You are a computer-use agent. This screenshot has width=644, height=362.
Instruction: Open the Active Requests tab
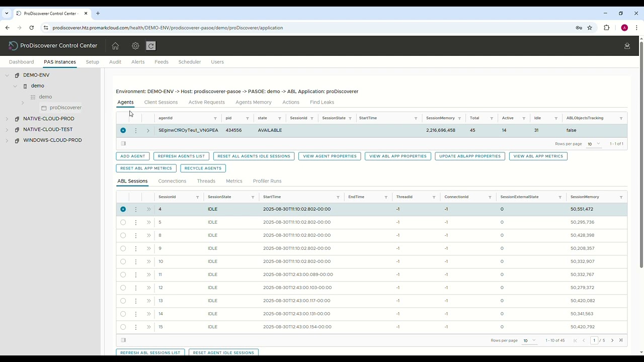pyautogui.click(x=207, y=102)
